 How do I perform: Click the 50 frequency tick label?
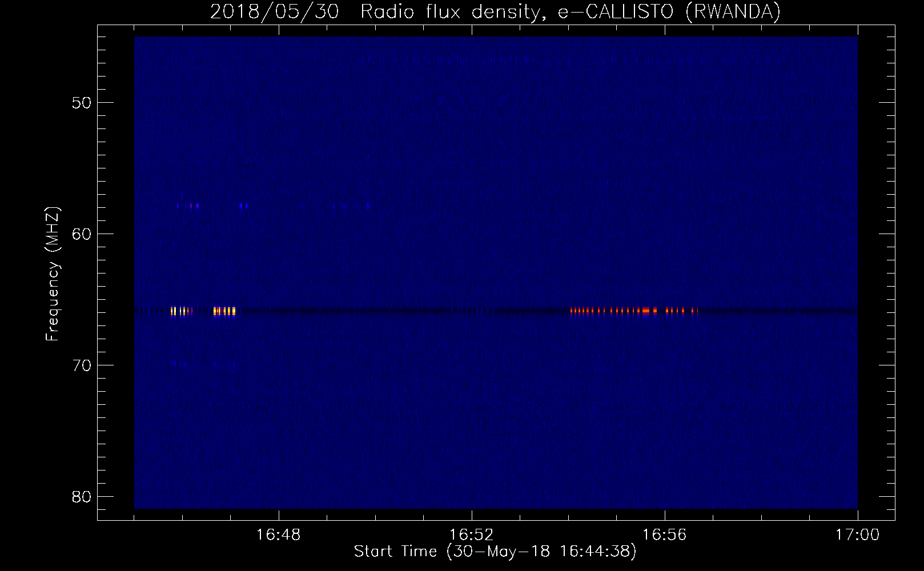[81, 103]
